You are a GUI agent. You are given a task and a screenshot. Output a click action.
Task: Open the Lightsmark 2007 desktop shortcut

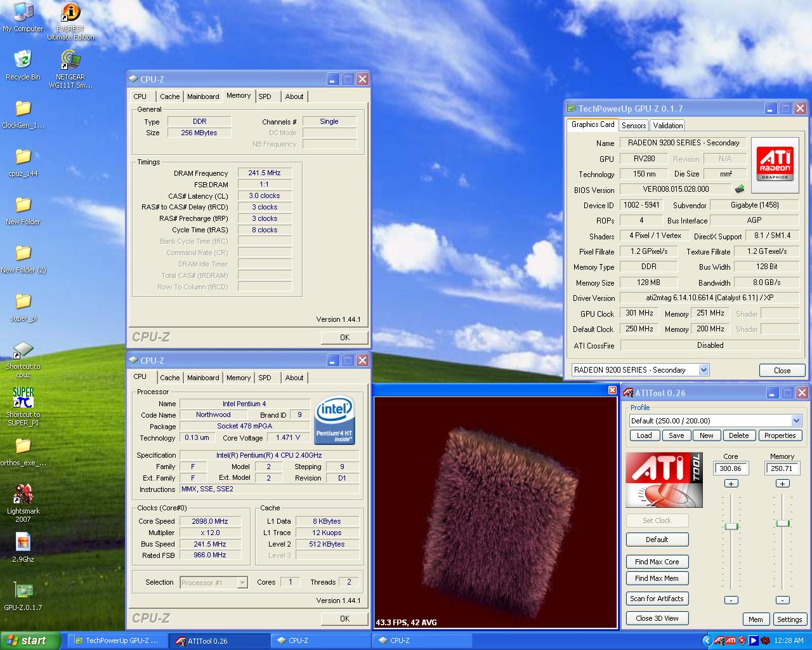coord(23,494)
